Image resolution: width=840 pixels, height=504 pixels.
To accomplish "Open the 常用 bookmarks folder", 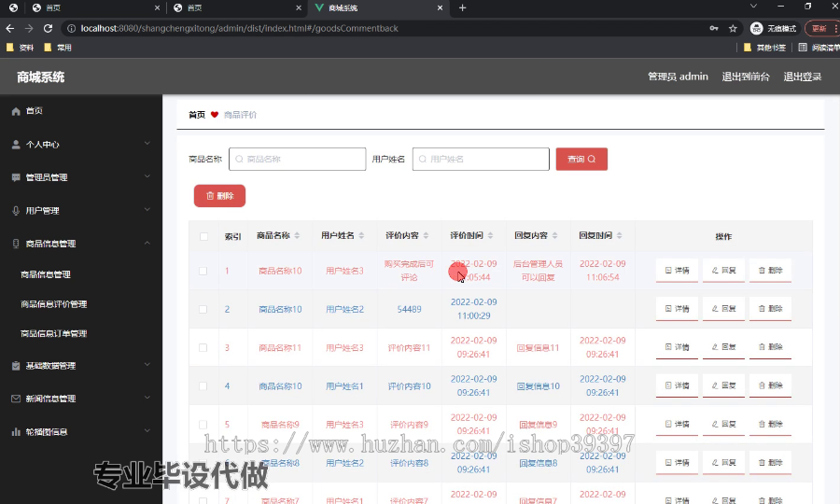I will pos(58,48).
